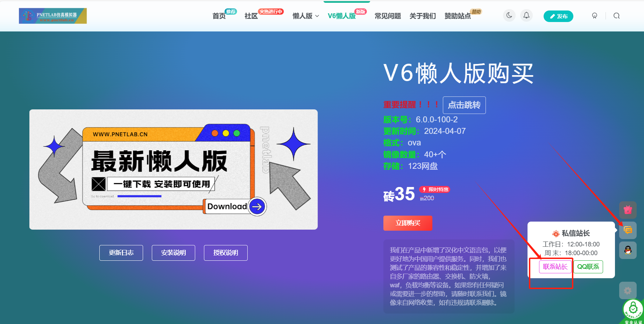Click the 点击跳转 button
Viewport: 644px width, 324px height.
[464, 105]
